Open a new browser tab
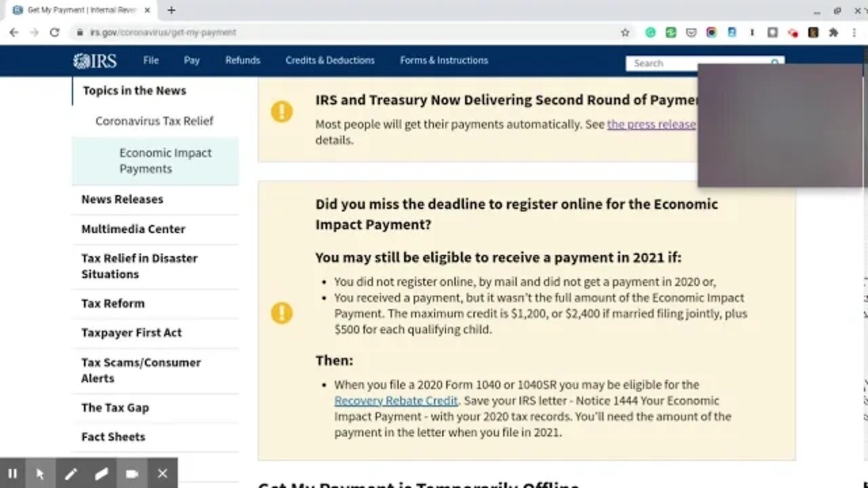Image resolution: width=868 pixels, height=488 pixels. (x=172, y=10)
